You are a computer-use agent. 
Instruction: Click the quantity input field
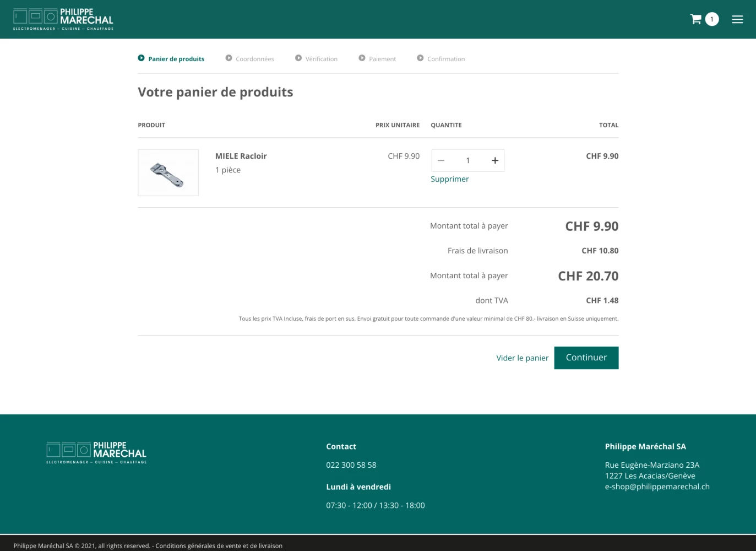coord(468,160)
